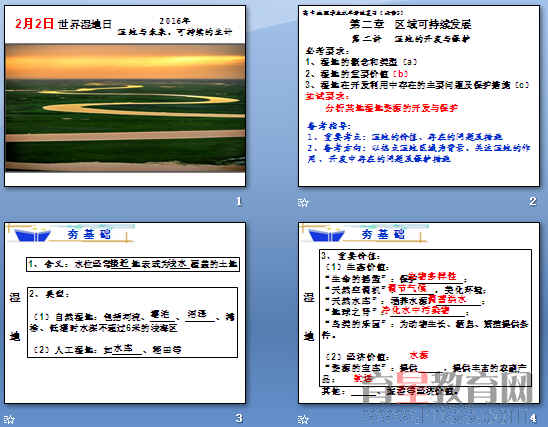
Task: Select slide 2 titled 第二章 区域可持续发展
Action: [x=419, y=96]
